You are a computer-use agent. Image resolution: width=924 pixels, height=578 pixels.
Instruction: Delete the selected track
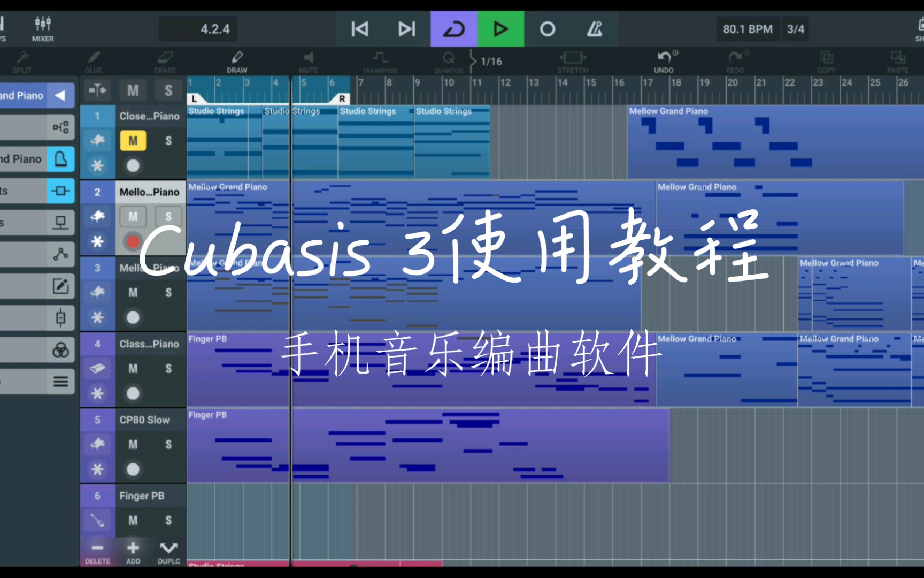97,552
